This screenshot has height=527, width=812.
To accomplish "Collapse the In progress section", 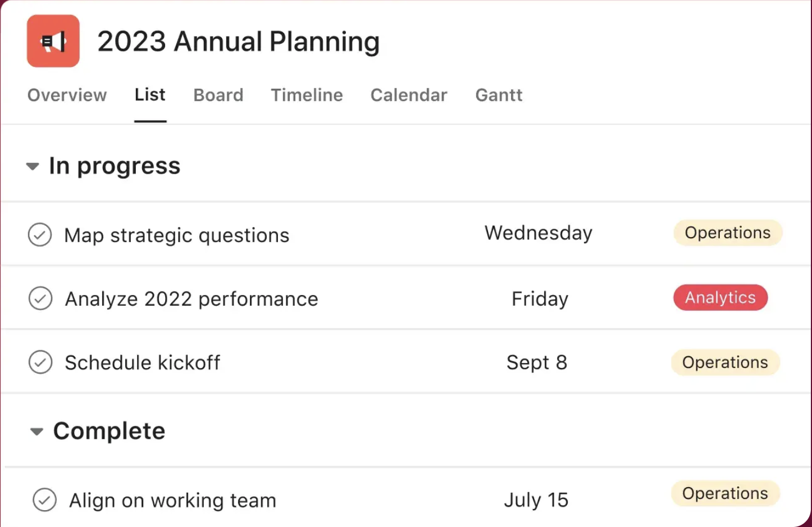I will coord(33,166).
